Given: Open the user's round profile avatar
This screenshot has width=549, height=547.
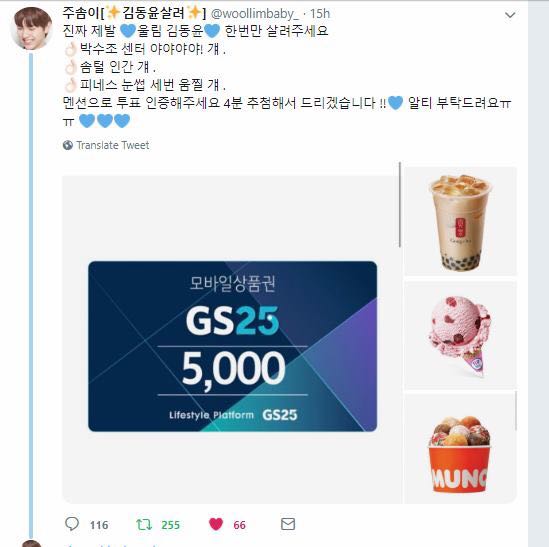Looking at the screenshot, I should 32,28.
